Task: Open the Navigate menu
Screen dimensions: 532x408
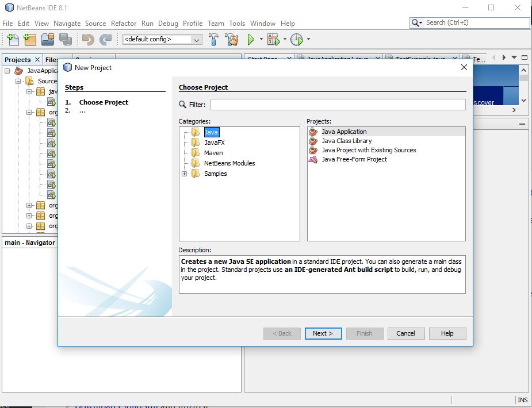Action: (67, 24)
